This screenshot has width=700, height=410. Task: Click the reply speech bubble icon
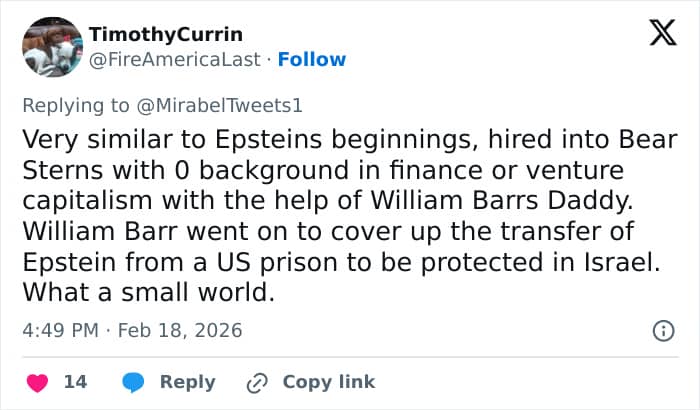coord(135,382)
